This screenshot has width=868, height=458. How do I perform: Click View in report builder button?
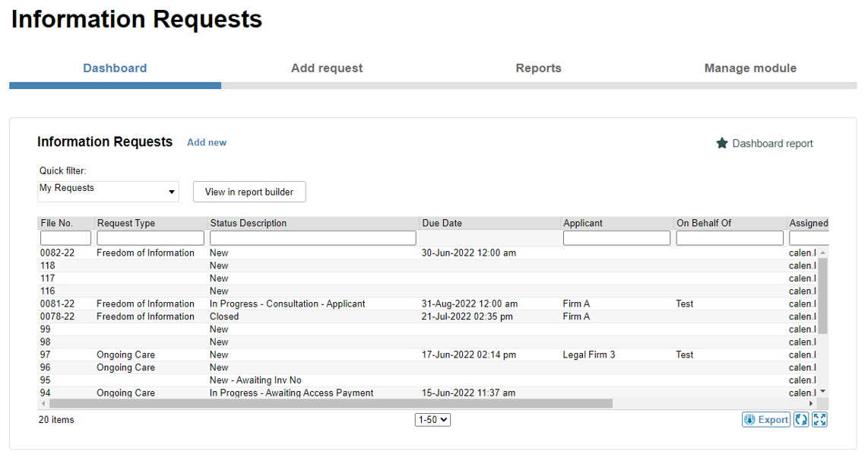[249, 192]
